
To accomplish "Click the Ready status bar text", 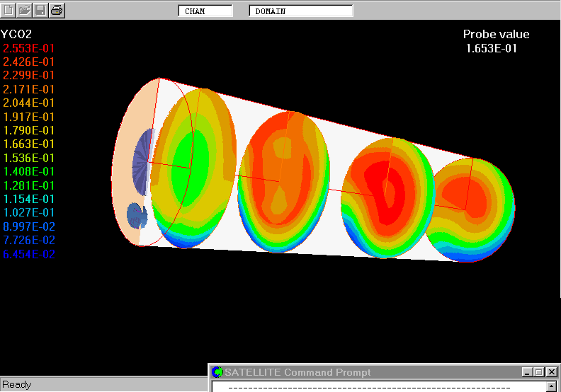I will coord(17,384).
